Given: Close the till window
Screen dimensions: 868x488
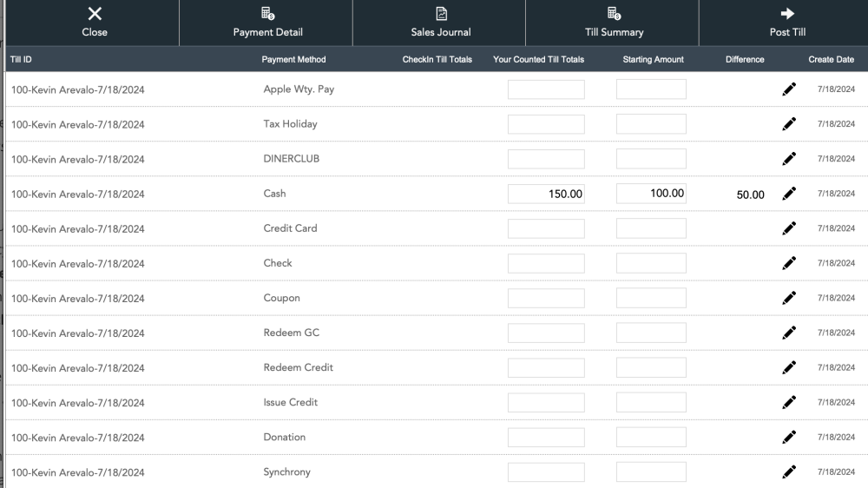Looking at the screenshot, I should click(x=95, y=23).
